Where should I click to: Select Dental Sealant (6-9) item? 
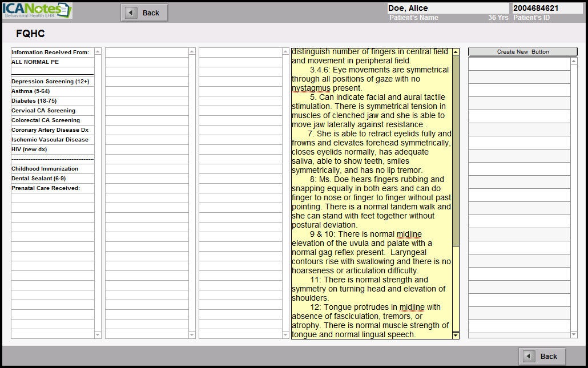(x=39, y=179)
